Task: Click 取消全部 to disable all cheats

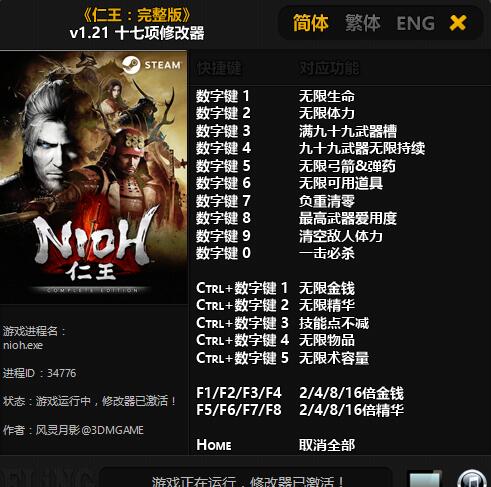Action: pyautogui.click(x=327, y=445)
